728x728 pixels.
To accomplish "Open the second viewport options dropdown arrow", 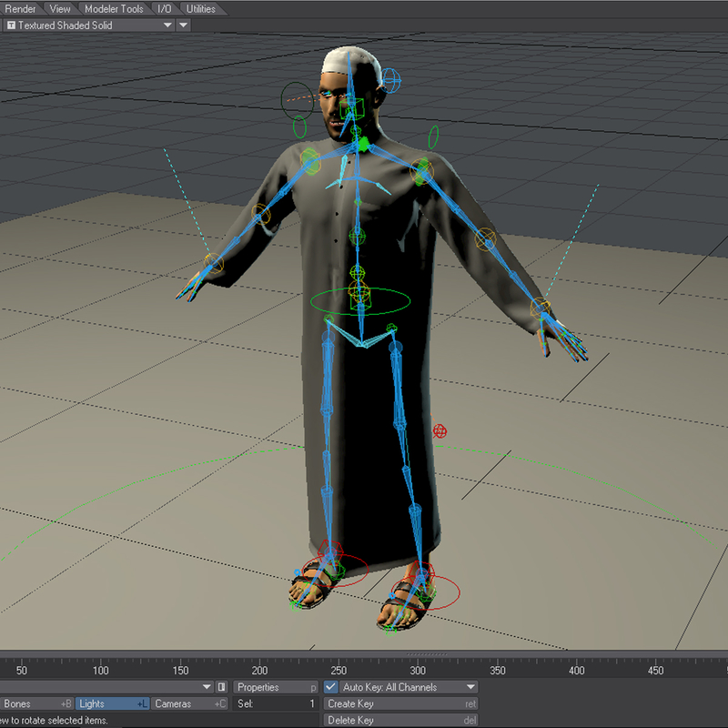I will (183, 25).
